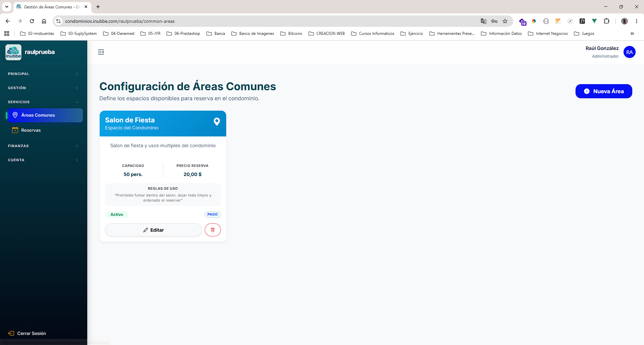This screenshot has height=345, width=644.
Task: Expand the PRINCIPAL menu section
Action: [44, 74]
